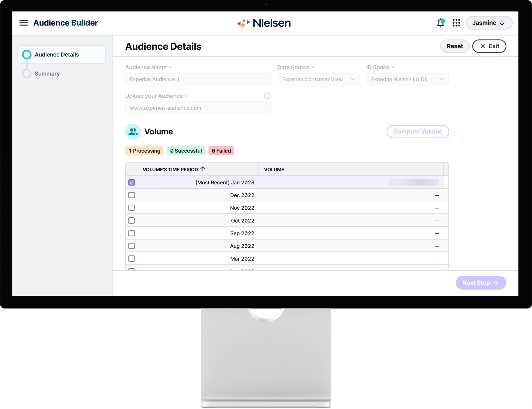Open the notifications bell
Viewport: 532px width, 409px height.
pyautogui.click(x=440, y=23)
